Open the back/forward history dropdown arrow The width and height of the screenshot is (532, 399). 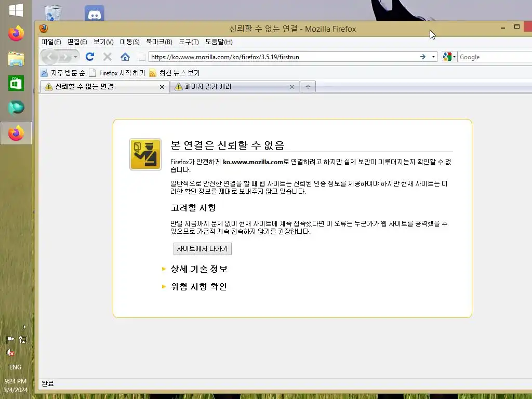(x=76, y=57)
